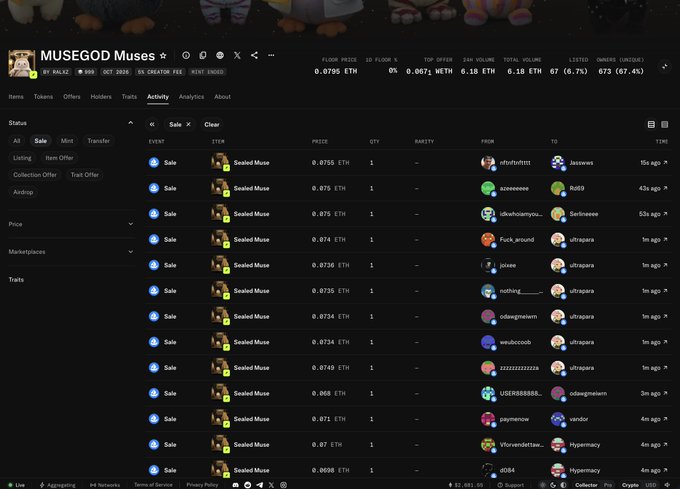The width and height of the screenshot is (680, 489).
Task: Open Telegram icon in footer
Action: [x=259, y=485]
